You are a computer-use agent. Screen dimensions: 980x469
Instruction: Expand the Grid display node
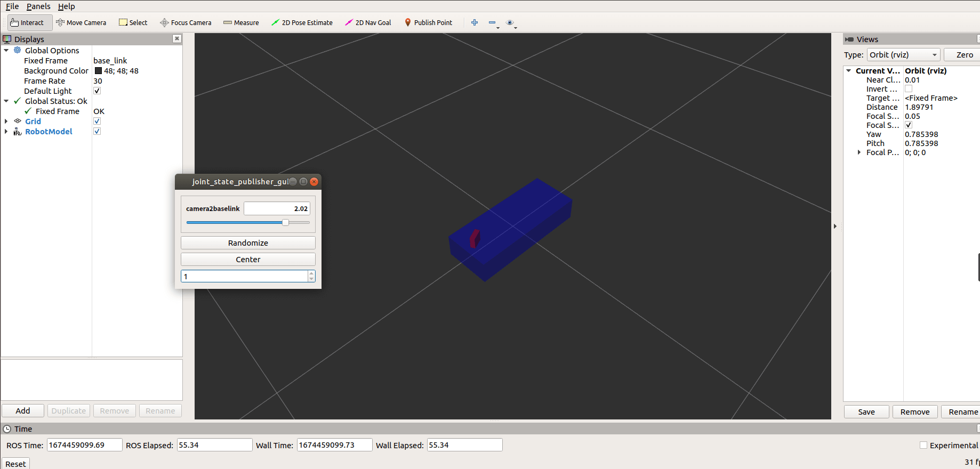[6, 121]
